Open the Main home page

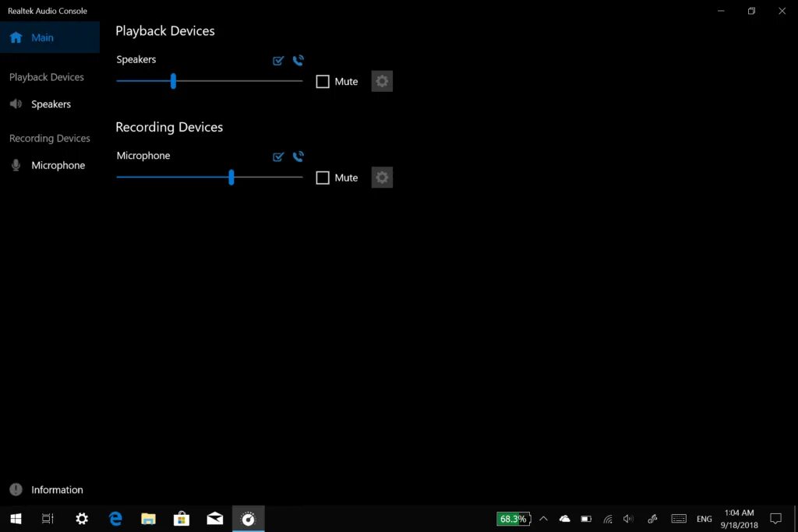pyautogui.click(x=49, y=37)
